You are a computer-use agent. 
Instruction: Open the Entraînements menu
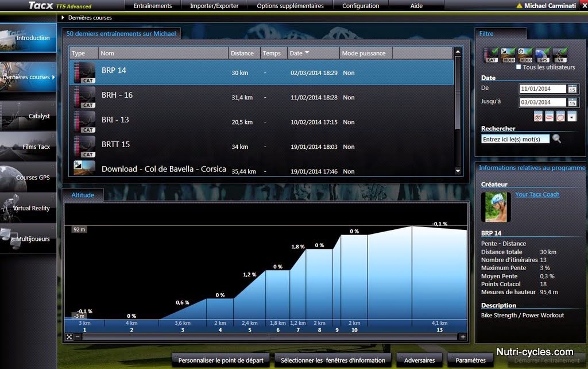tap(153, 6)
